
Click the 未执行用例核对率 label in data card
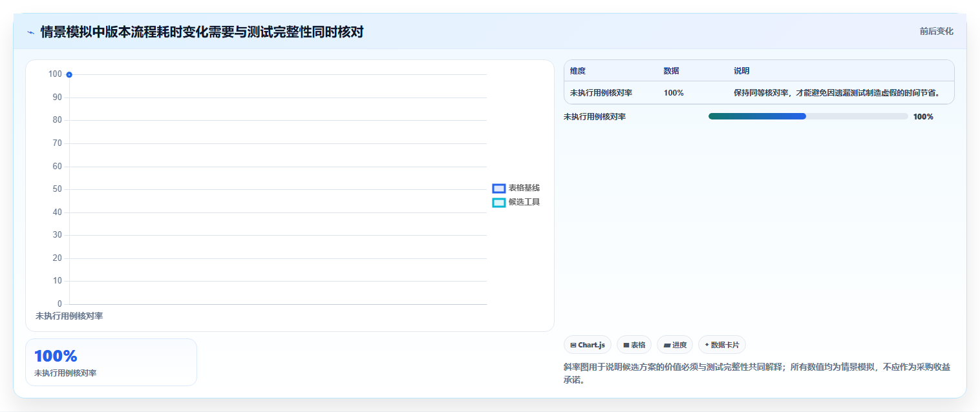65,373
